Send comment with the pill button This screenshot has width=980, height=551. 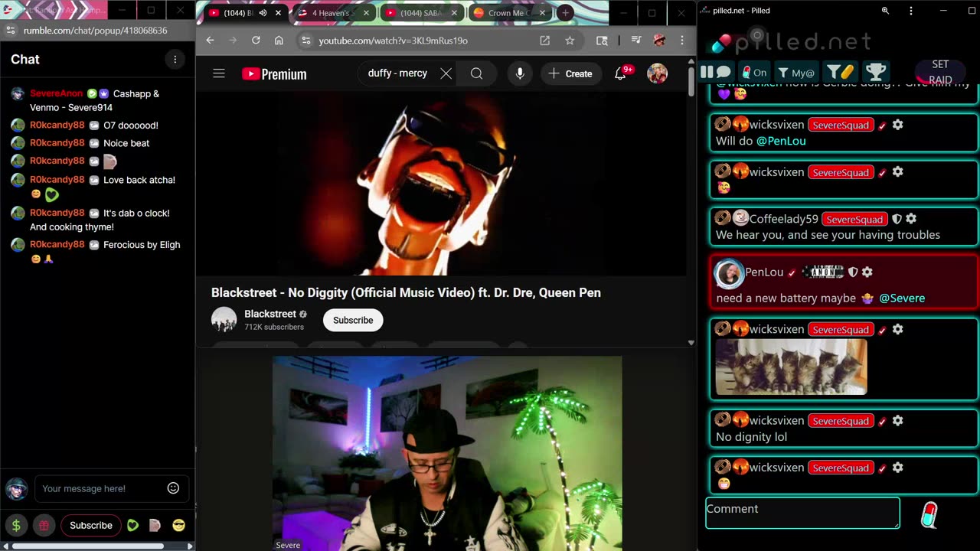(x=929, y=515)
